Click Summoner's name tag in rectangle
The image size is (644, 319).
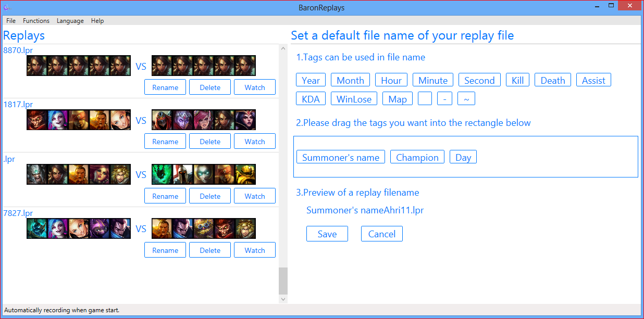341,157
